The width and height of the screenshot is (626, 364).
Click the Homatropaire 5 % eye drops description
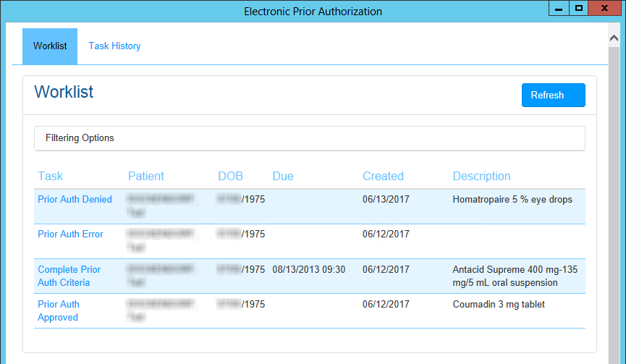[x=512, y=199]
